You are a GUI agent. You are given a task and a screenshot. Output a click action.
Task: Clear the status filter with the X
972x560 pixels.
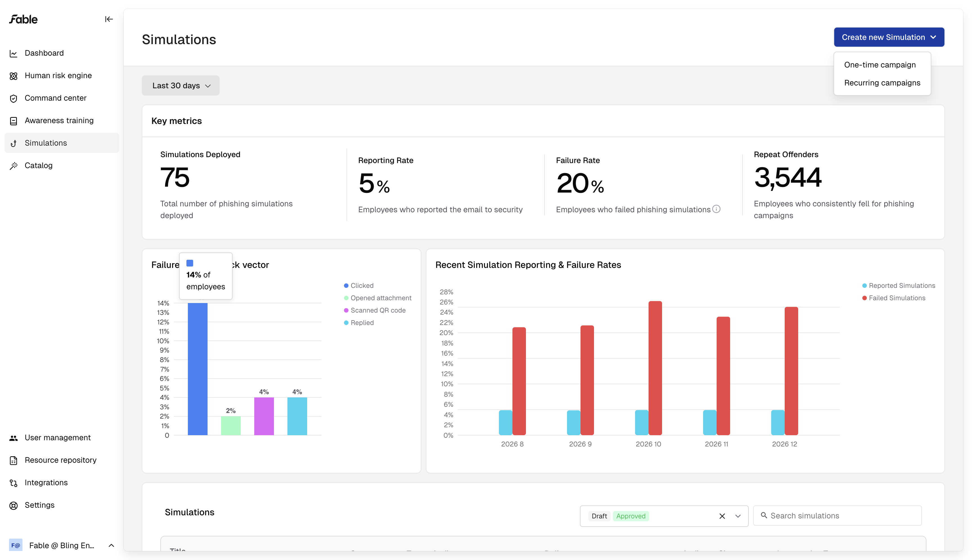[x=722, y=516]
